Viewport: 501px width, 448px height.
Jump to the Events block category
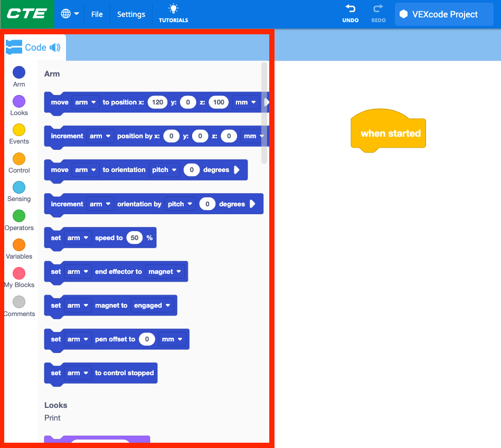click(19, 130)
